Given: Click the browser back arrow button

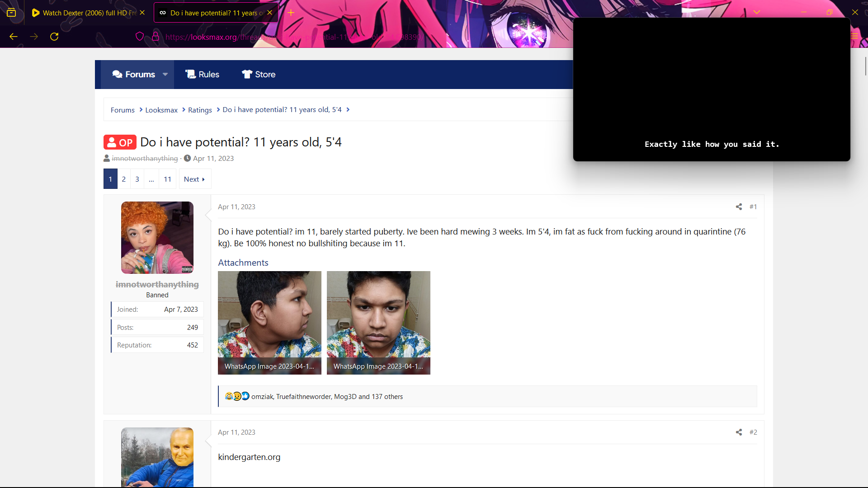Looking at the screenshot, I should coord(14,37).
